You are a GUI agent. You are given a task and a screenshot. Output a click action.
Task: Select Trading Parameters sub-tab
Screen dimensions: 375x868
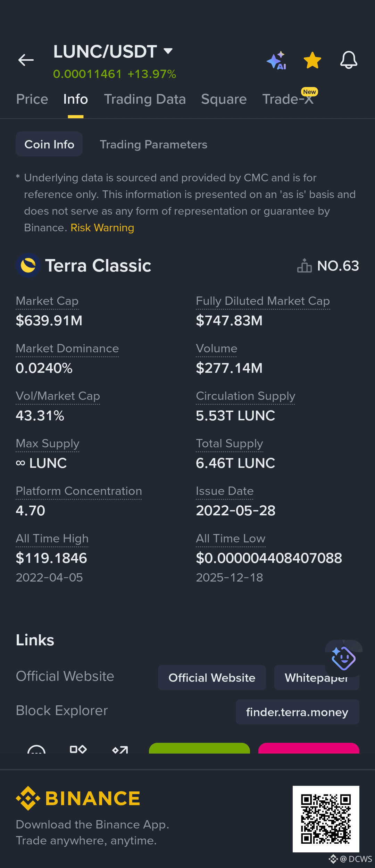(153, 144)
